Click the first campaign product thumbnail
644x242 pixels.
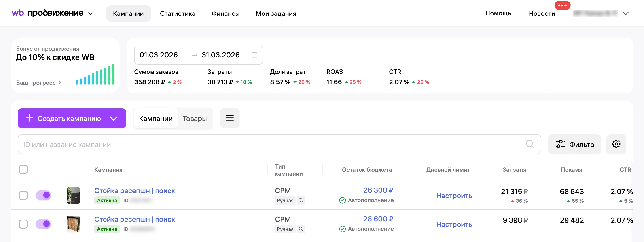pyautogui.click(x=73, y=195)
